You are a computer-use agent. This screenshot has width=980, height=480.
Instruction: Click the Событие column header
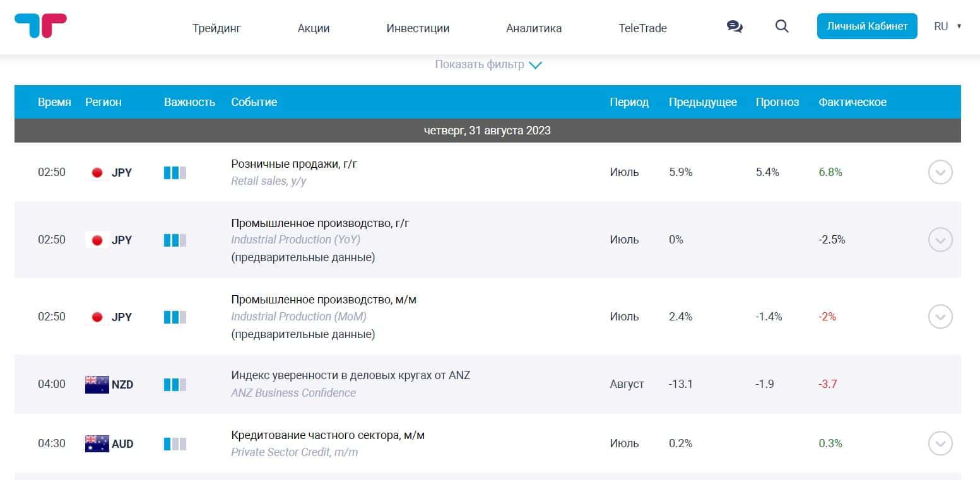pyautogui.click(x=254, y=102)
